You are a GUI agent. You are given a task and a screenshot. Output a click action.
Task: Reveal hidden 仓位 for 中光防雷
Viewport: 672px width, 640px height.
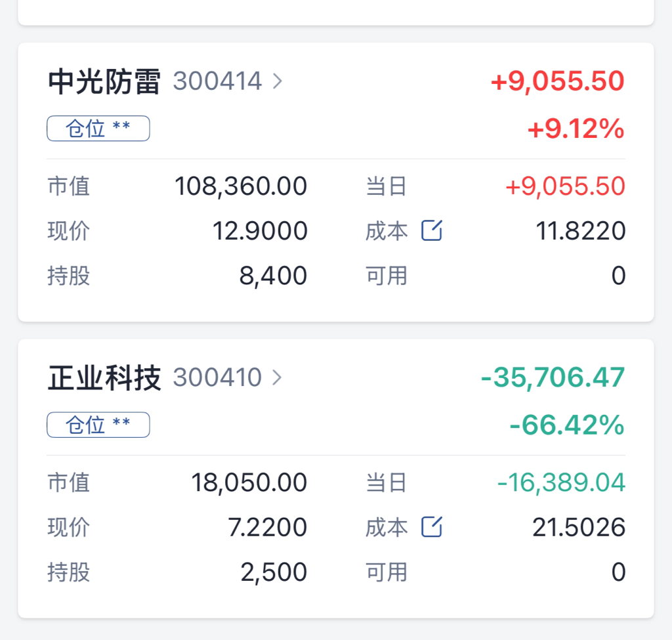(x=98, y=128)
